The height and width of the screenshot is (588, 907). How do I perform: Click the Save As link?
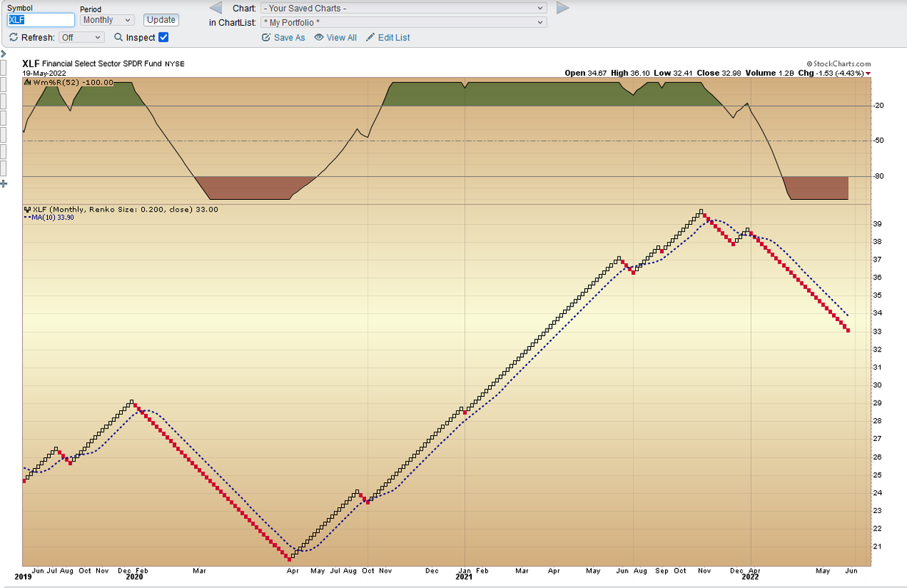point(290,37)
